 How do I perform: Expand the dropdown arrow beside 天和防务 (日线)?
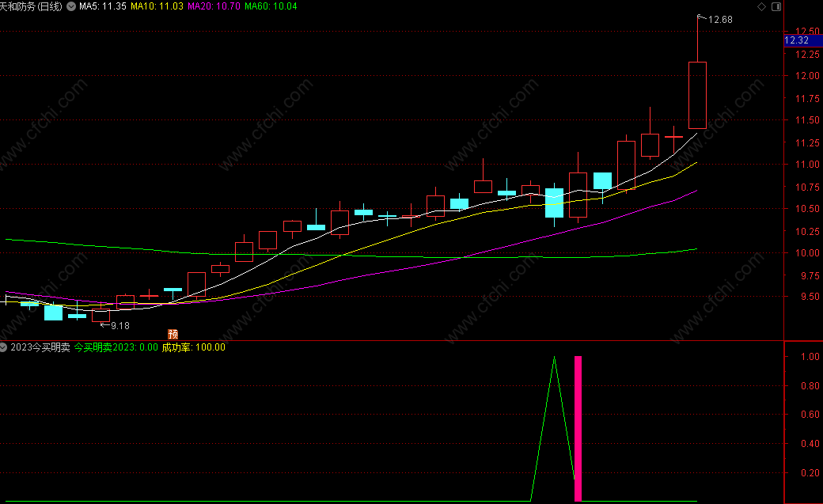[x=71, y=6]
